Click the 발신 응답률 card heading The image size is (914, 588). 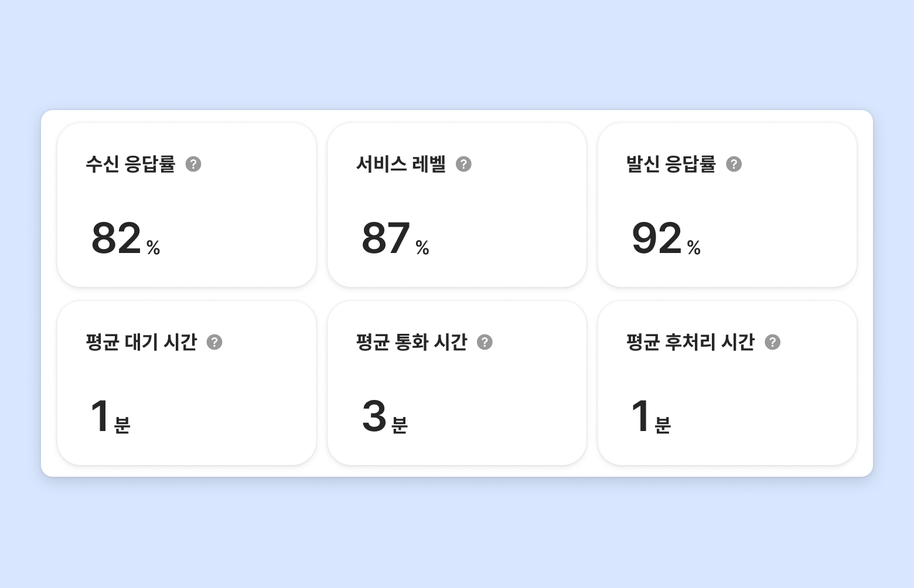671,164
